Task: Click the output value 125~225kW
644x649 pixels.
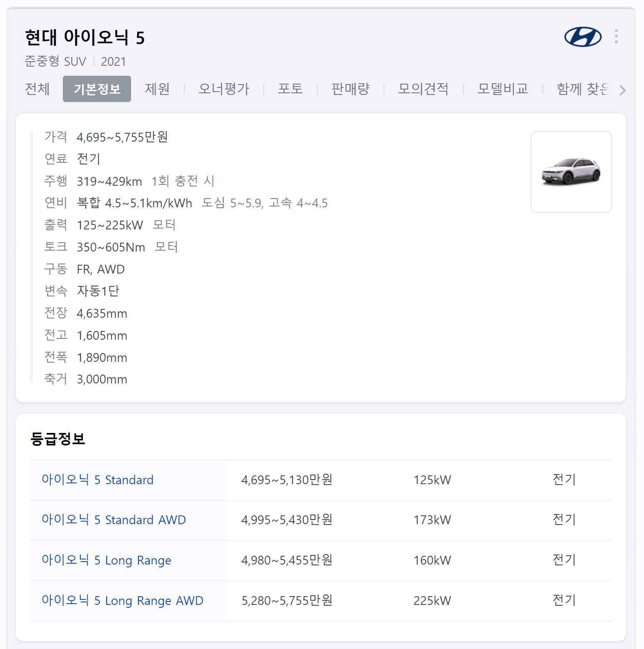Action: coord(110,225)
